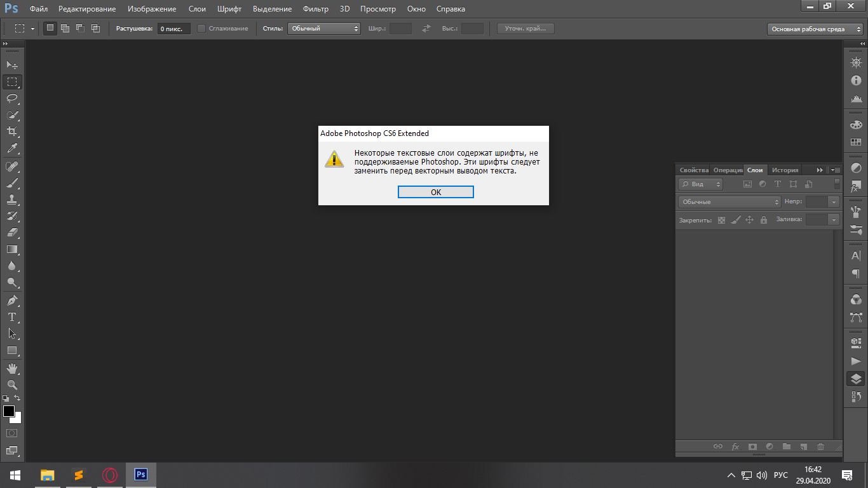Choose Add to selection mode
Viewport: 868px width, 488px height.
click(65, 28)
